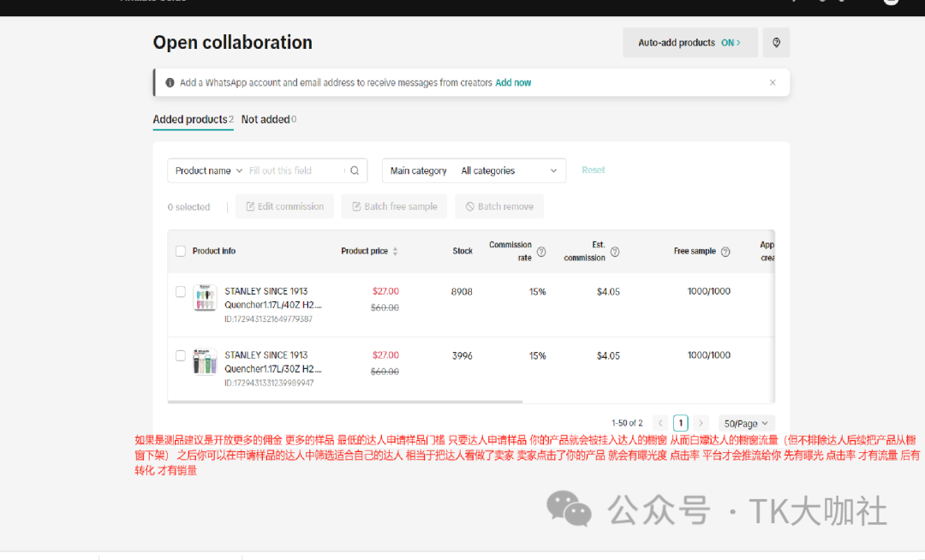Open Auto-add products settings button
The height and width of the screenshot is (560, 925).
689,43
